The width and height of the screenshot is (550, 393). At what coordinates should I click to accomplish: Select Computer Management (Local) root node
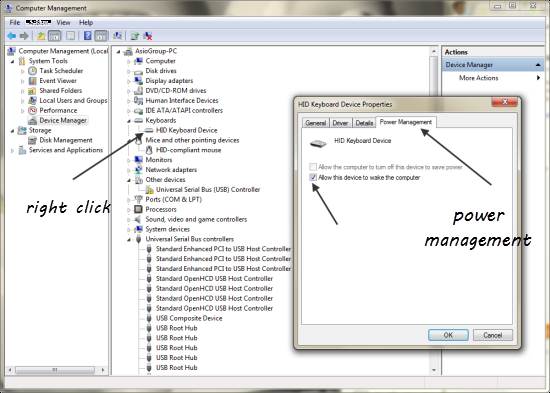coord(63,51)
